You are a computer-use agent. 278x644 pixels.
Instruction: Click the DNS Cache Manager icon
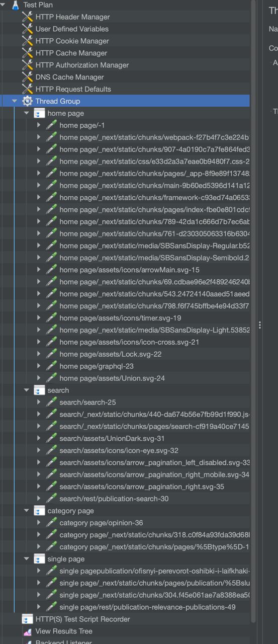[x=28, y=77]
